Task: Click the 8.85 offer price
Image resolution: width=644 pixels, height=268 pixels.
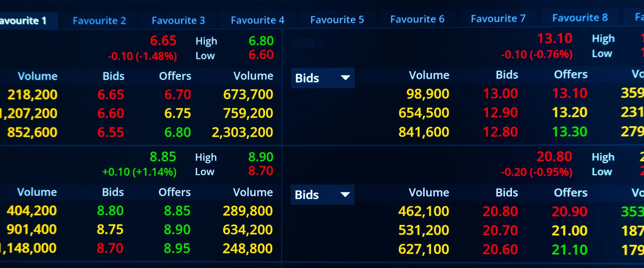Action: point(177,211)
